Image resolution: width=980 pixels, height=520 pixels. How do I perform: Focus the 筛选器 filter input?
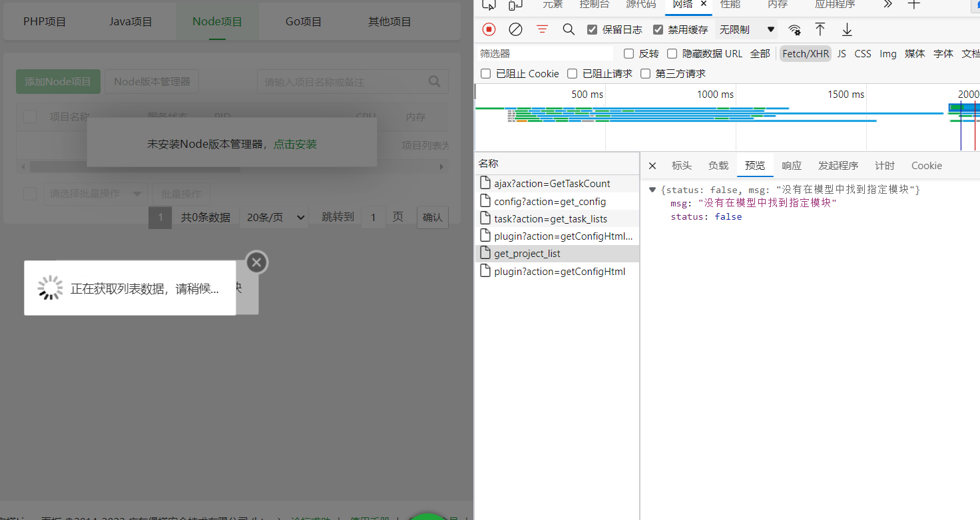546,53
